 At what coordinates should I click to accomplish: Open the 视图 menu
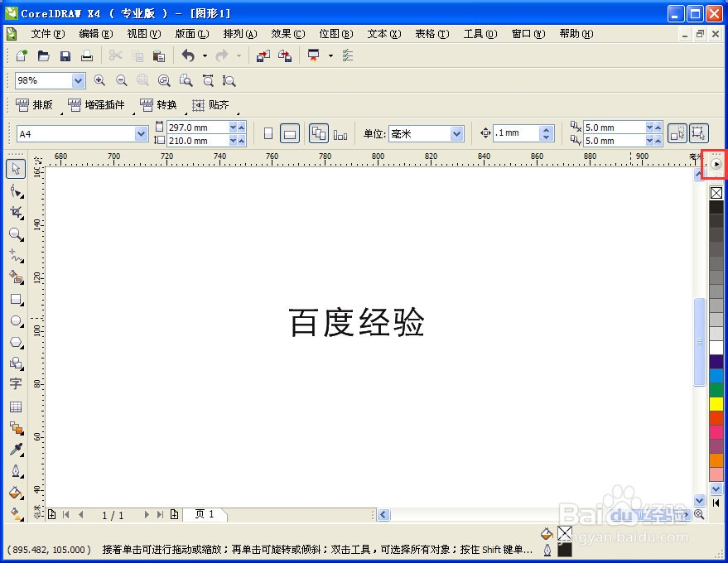point(144,34)
